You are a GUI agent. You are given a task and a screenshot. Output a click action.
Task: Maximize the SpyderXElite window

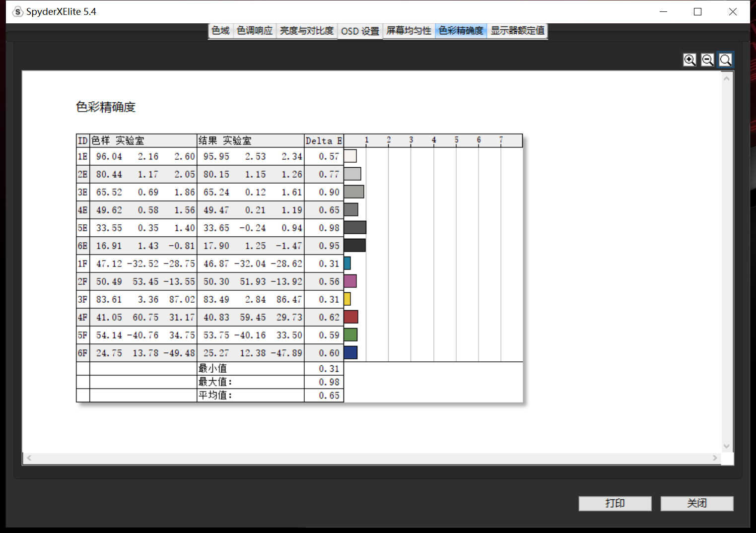697,11
